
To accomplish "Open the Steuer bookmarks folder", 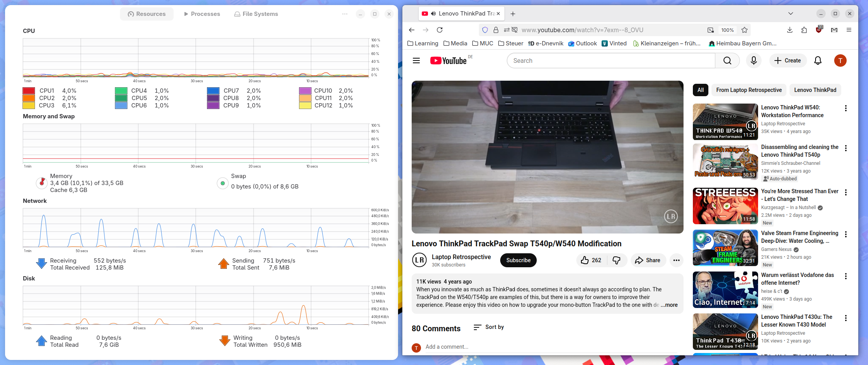I will click(x=511, y=43).
